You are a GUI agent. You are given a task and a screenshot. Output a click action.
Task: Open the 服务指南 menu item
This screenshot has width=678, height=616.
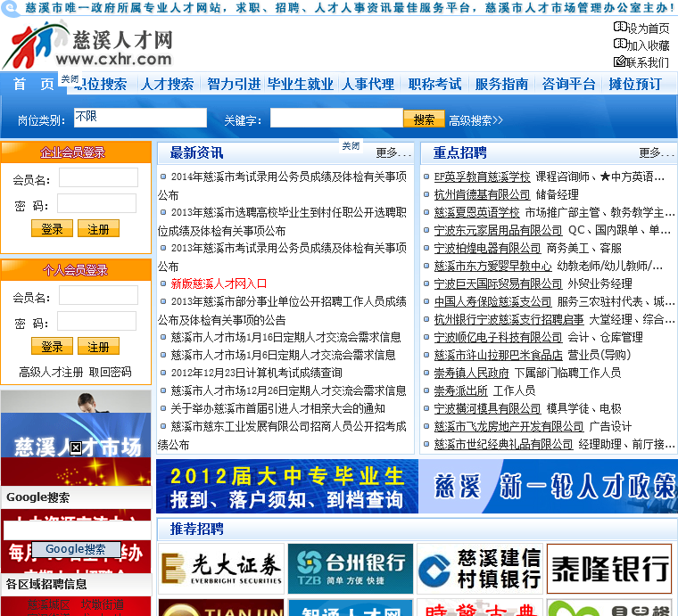(501, 84)
